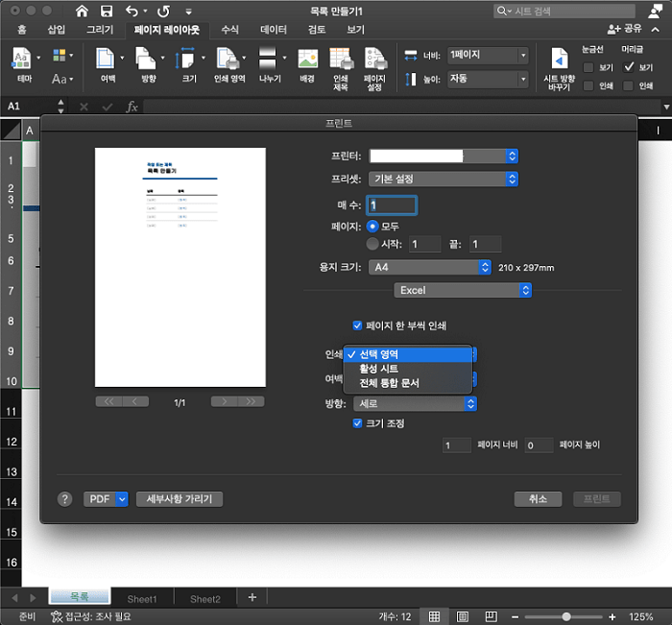The width and height of the screenshot is (672, 625).
Task: Open the paper size A4 dropdown
Action: tap(429, 267)
